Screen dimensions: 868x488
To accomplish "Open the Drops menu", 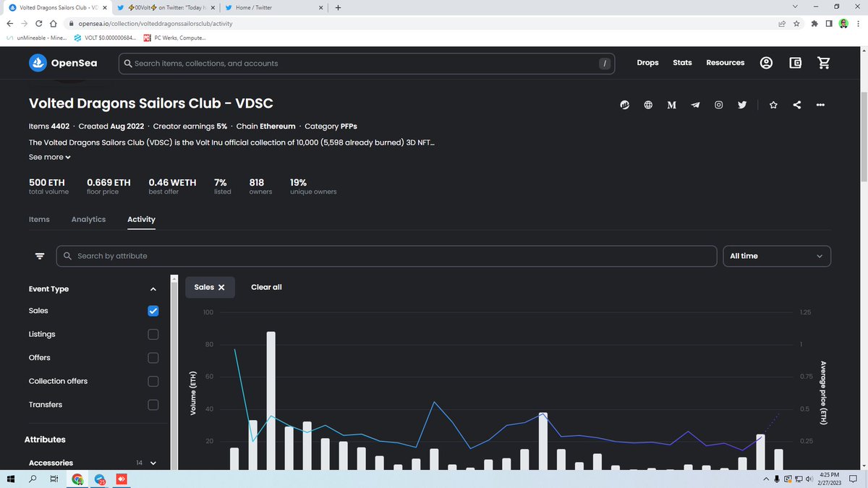I will click(647, 63).
